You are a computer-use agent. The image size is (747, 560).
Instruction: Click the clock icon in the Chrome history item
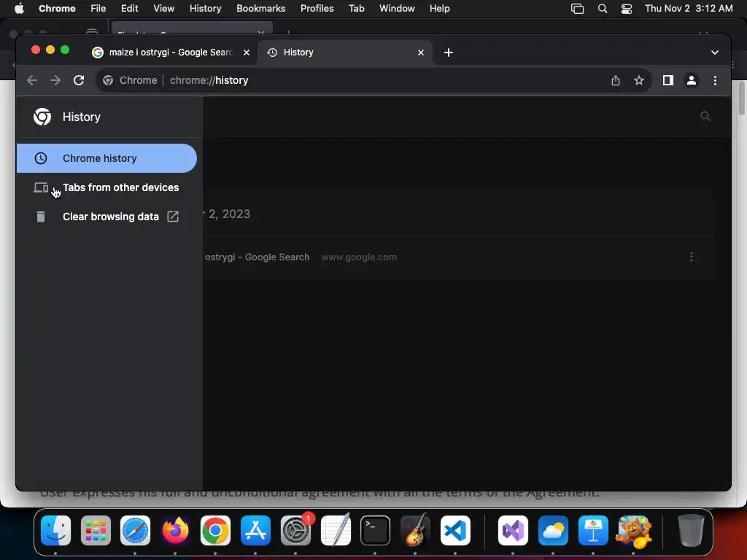(x=41, y=158)
